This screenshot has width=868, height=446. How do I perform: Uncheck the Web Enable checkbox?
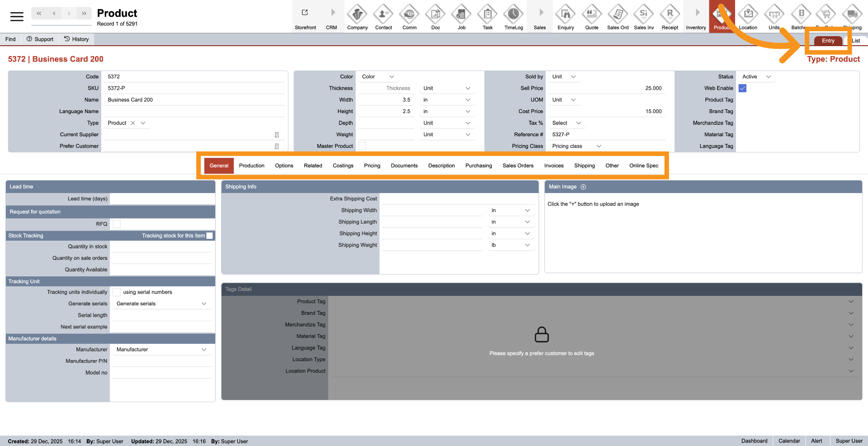point(742,88)
